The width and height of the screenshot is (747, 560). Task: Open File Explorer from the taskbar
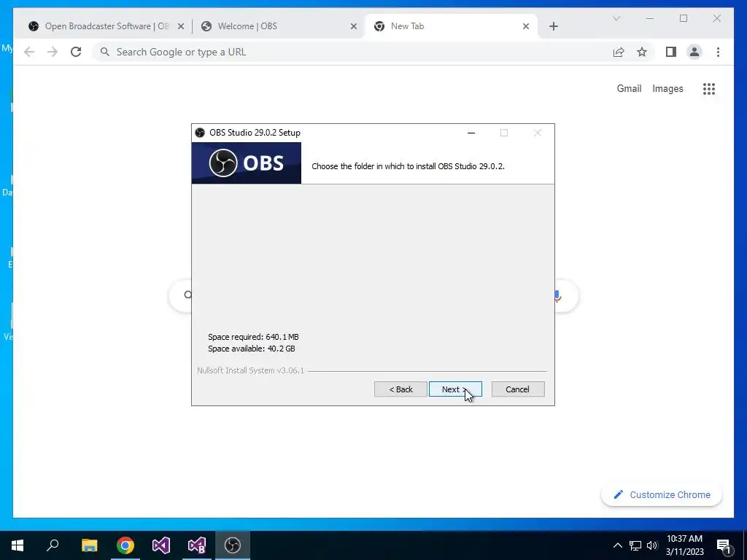(89, 545)
